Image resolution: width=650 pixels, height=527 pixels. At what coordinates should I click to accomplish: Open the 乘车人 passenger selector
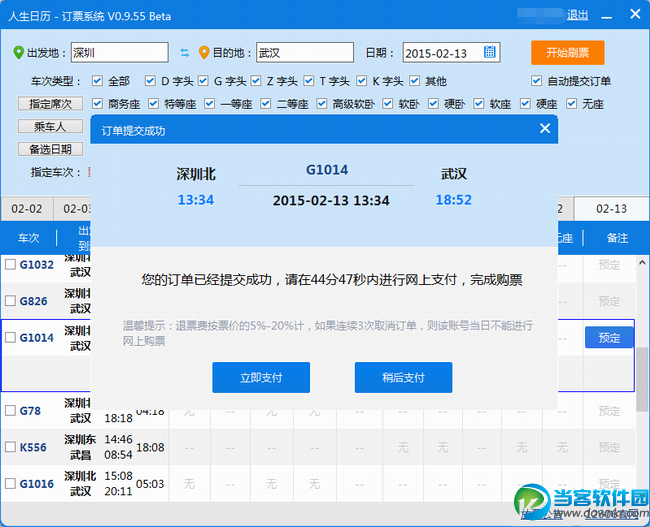point(49,127)
